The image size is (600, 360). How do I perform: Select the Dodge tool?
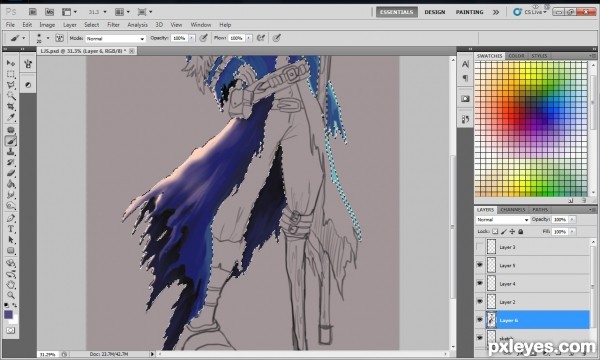pos(11,206)
